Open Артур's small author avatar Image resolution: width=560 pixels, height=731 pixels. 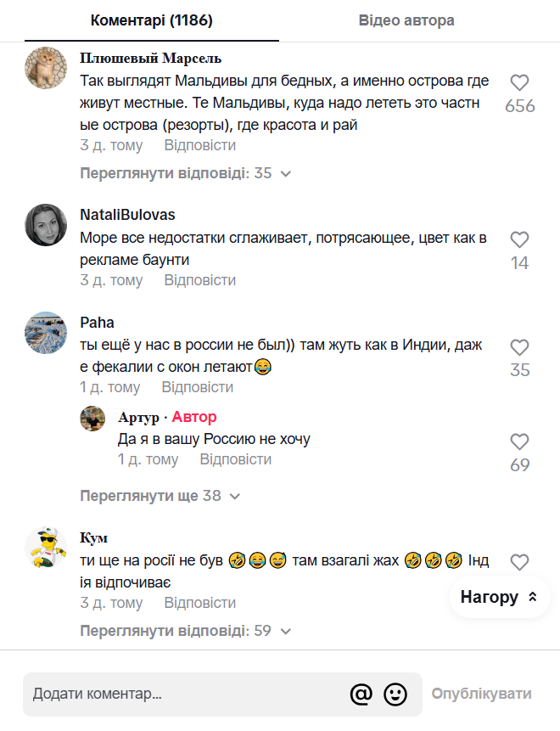point(92,418)
